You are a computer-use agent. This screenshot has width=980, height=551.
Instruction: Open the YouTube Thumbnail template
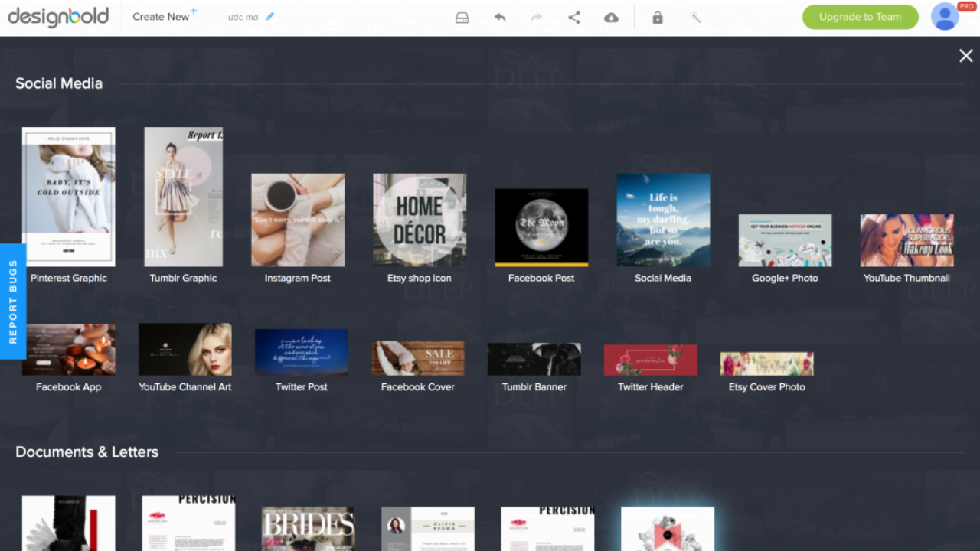[906, 240]
